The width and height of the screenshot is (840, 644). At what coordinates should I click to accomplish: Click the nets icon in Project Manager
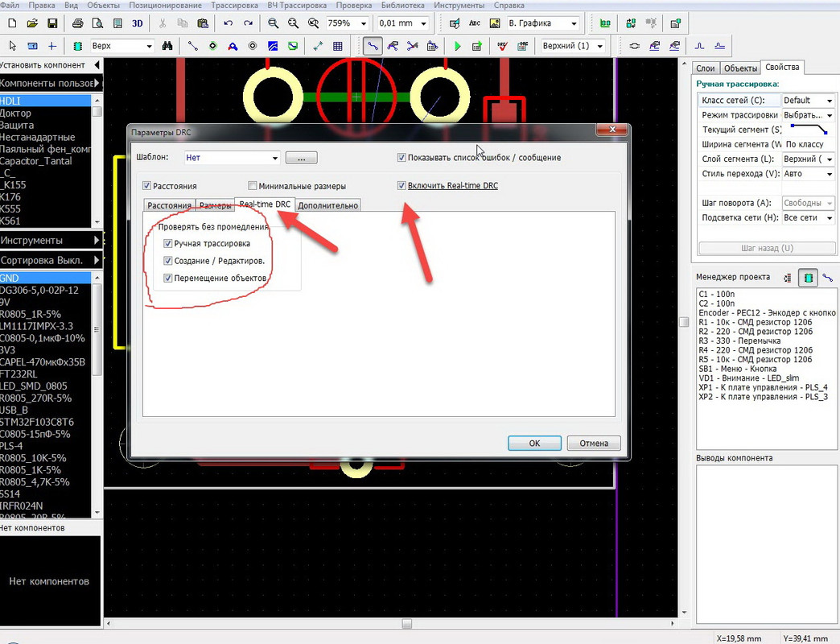(x=828, y=278)
